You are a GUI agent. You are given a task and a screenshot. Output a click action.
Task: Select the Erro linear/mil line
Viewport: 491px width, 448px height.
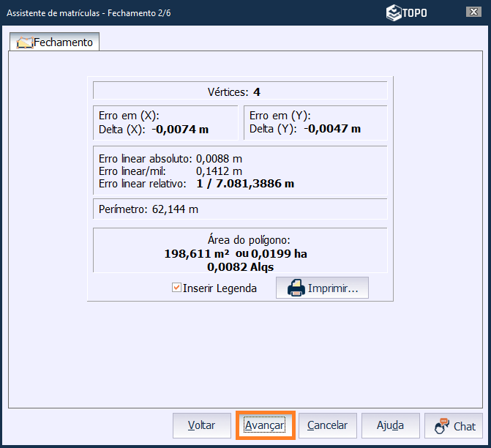(170, 171)
